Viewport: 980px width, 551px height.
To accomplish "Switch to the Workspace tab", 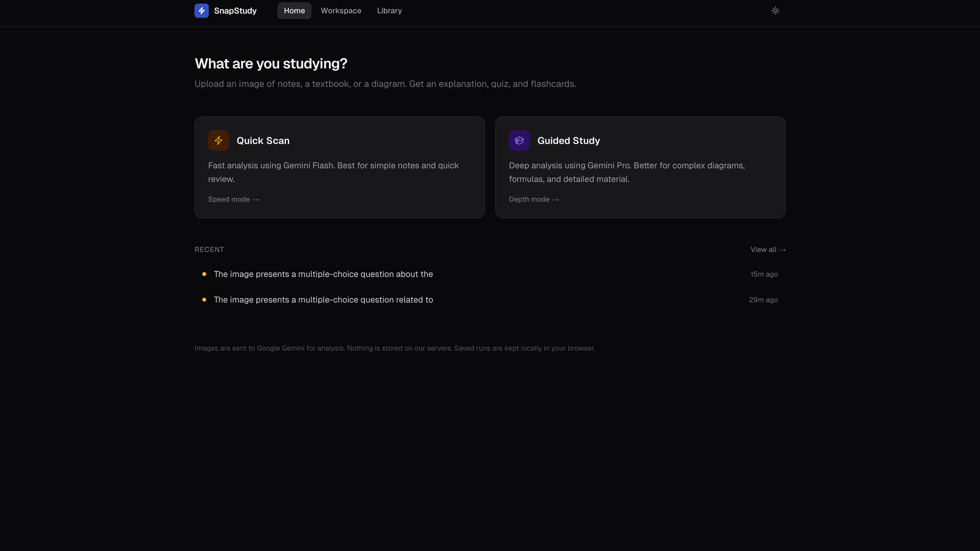I will click(341, 11).
